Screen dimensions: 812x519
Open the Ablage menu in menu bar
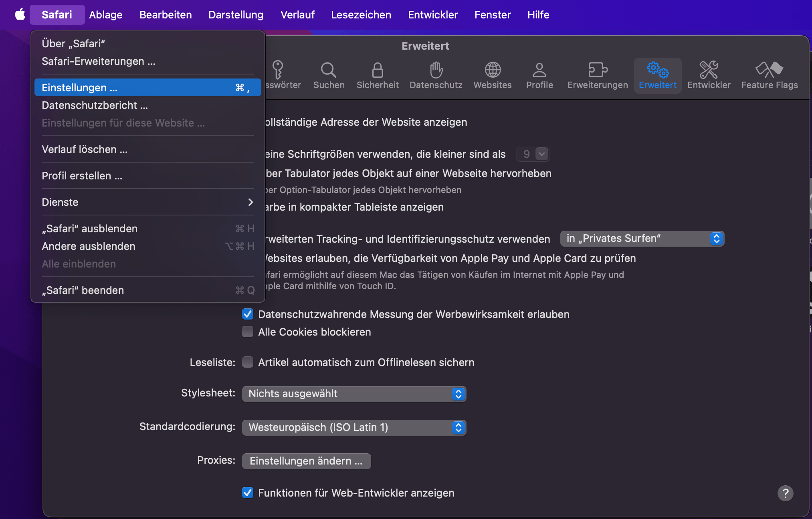point(106,15)
